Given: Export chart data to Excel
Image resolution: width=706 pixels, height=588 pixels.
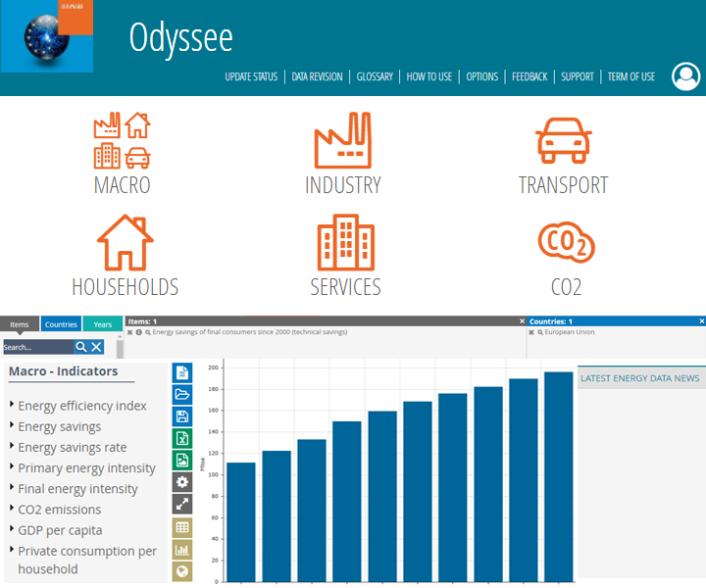Looking at the screenshot, I should [182, 438].
